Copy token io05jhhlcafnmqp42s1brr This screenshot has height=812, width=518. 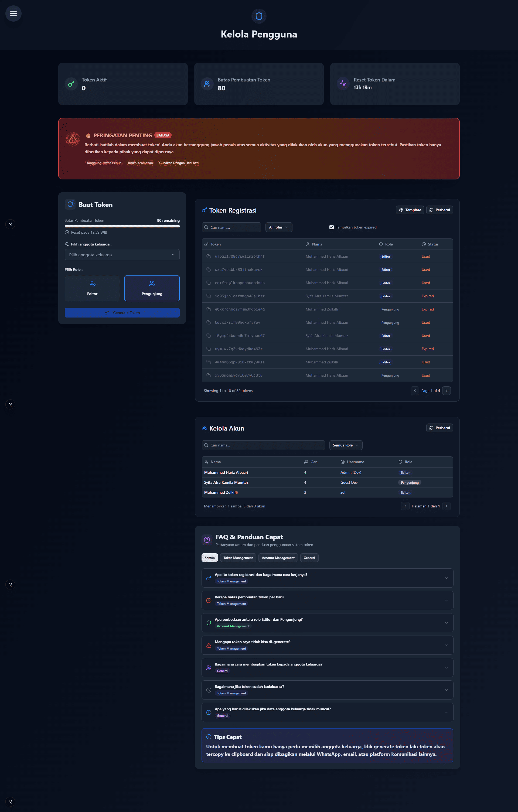208,296
